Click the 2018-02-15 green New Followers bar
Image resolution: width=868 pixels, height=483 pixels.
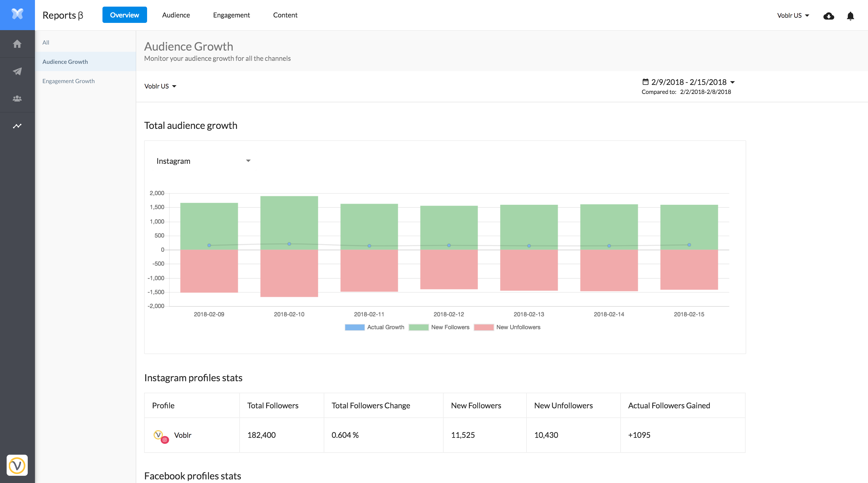point(689,227)
